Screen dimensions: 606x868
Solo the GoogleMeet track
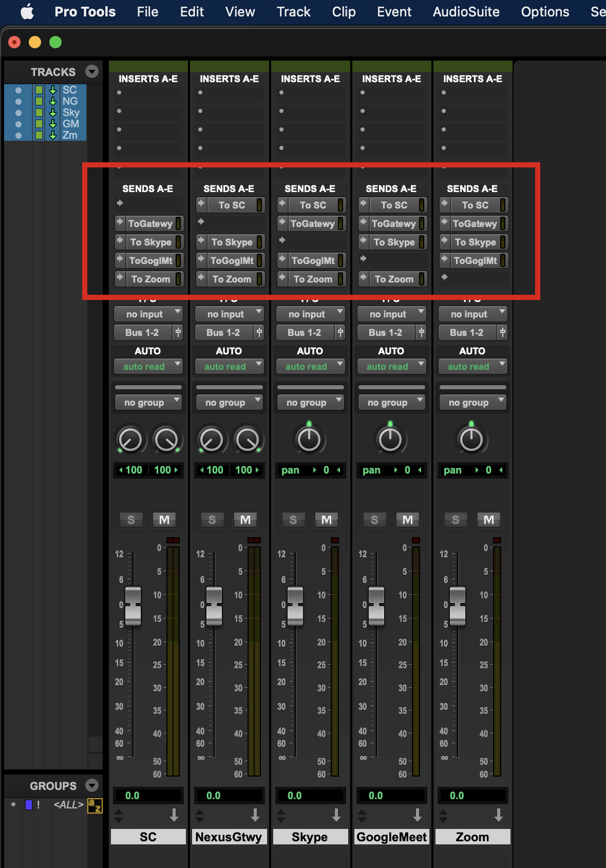point(374,520)
